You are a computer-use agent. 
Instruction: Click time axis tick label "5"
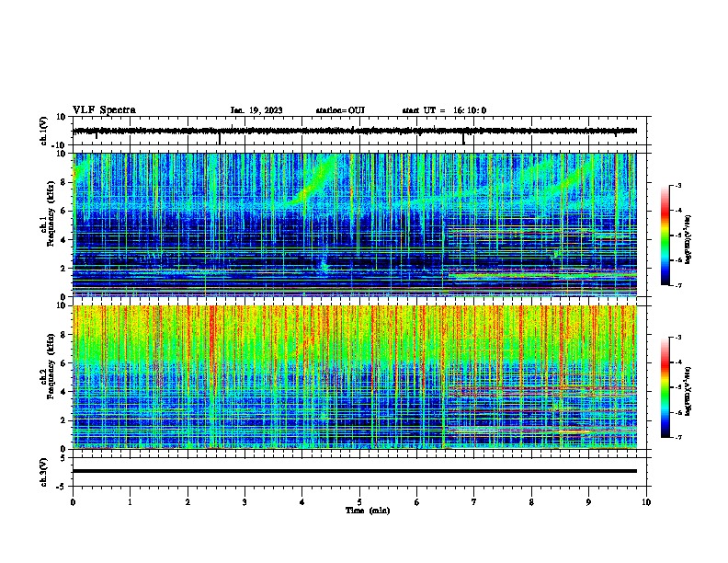coord(359,502)
